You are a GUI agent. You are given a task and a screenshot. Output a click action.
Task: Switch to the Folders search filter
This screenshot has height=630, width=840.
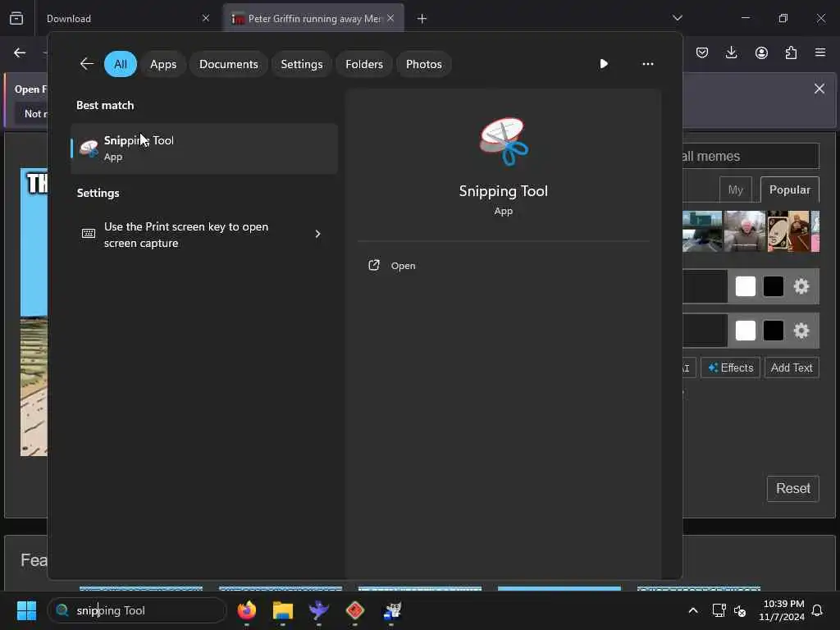364,64
